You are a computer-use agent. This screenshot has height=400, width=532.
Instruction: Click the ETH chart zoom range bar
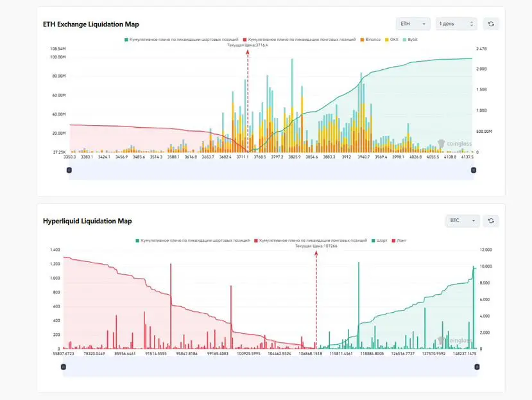271,170
